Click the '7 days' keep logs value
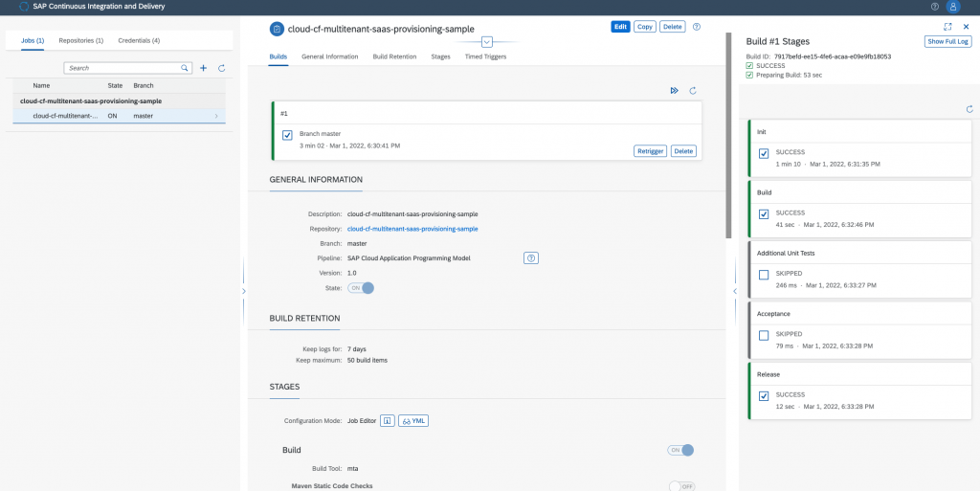 [357, 349]
